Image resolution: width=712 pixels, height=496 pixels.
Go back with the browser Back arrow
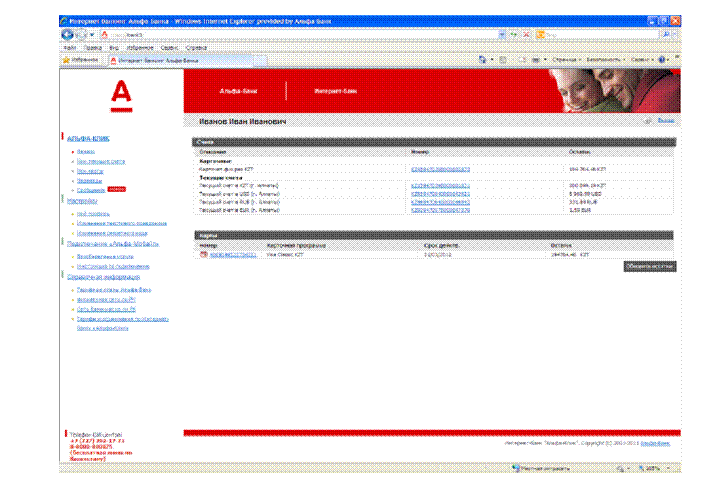tap(67, 34)
